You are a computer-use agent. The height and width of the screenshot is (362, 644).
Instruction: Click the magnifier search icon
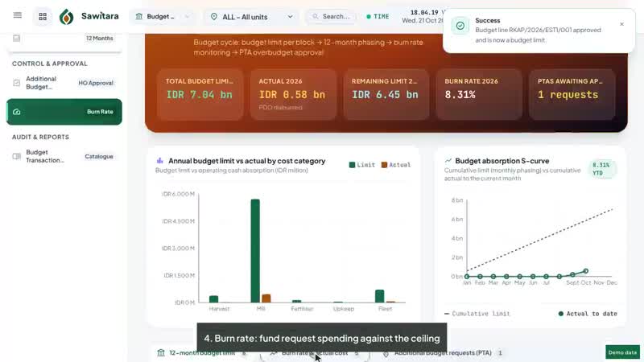[316, 16]
